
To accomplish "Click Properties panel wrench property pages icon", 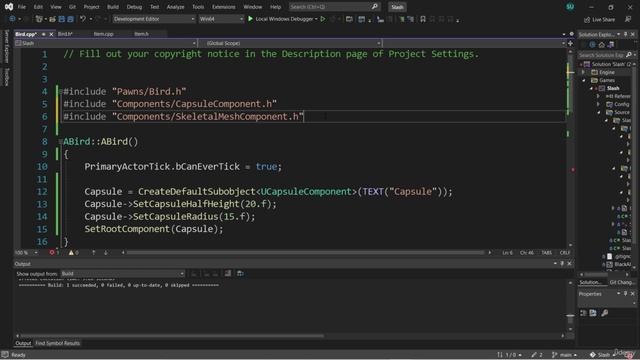I will [x=604, y=313].
